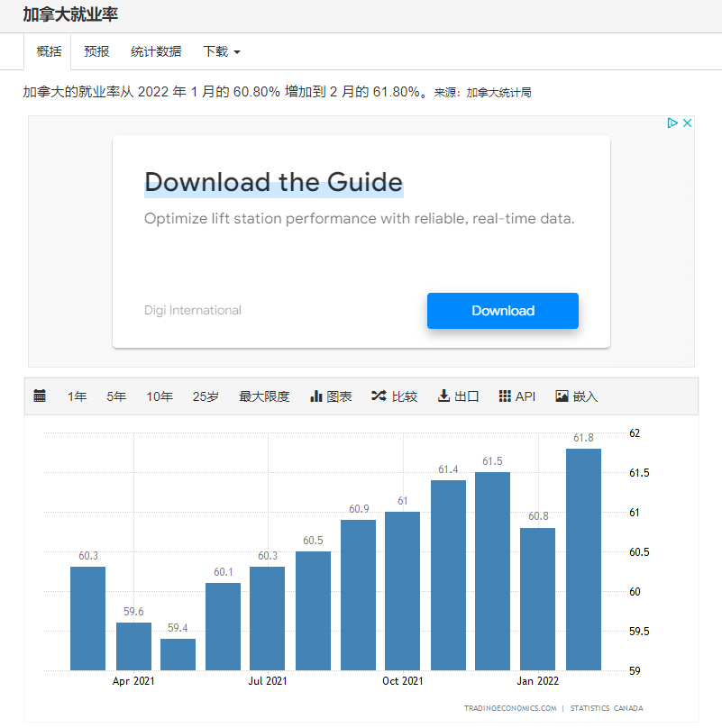The width and height of the screenshot is (722, 728).
Task: Click the 60.8 bar for Jan 2022
Action: coord(537,599)
